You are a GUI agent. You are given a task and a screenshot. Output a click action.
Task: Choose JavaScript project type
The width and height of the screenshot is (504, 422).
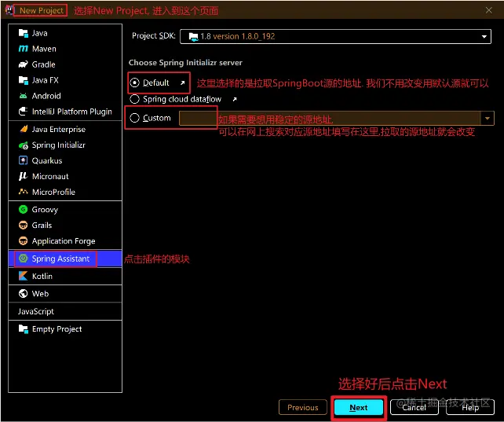65,311
